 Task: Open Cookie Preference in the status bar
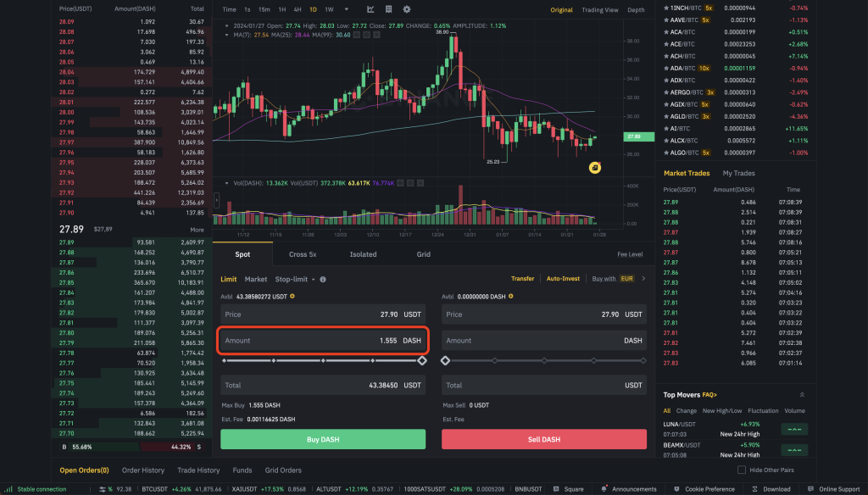704,489
